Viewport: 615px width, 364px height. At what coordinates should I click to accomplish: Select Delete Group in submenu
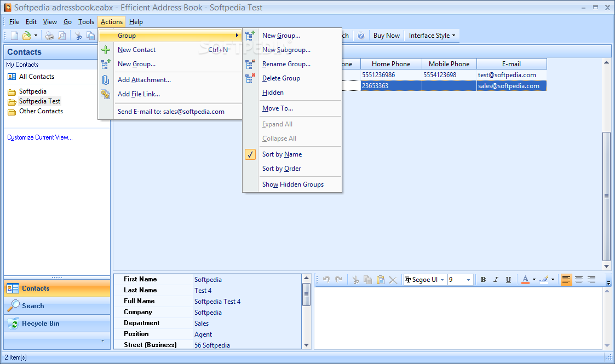[x=292, y=78]
